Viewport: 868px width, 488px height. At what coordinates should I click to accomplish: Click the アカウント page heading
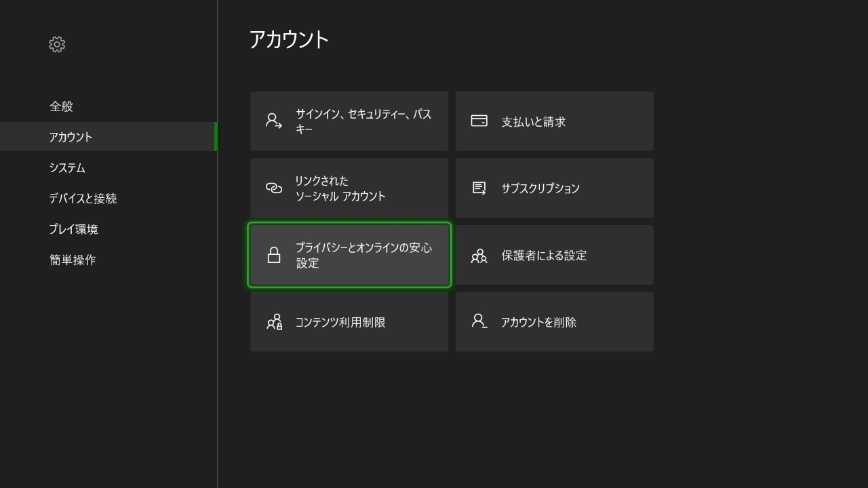(289, 40)
